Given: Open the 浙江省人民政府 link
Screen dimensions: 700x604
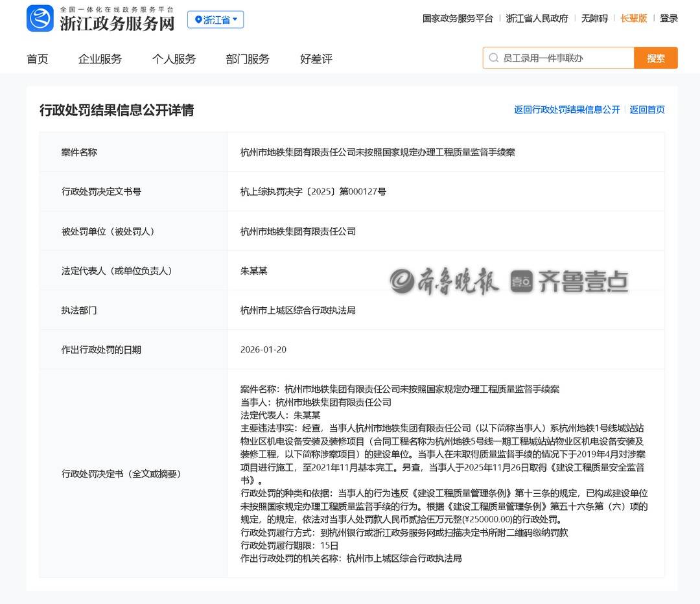Looking at the screenshot, I should (x=537, y=18).
